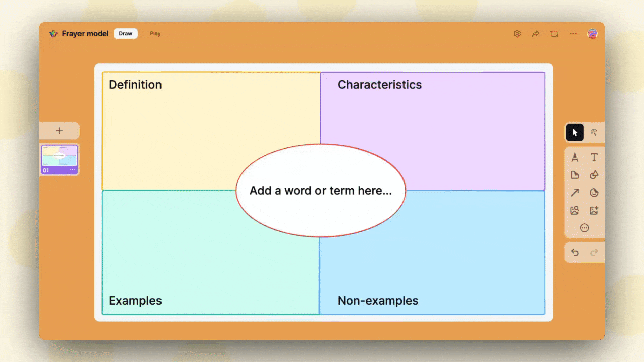Switch to the Play tab

pyautogui.click(x=155, y=33)
